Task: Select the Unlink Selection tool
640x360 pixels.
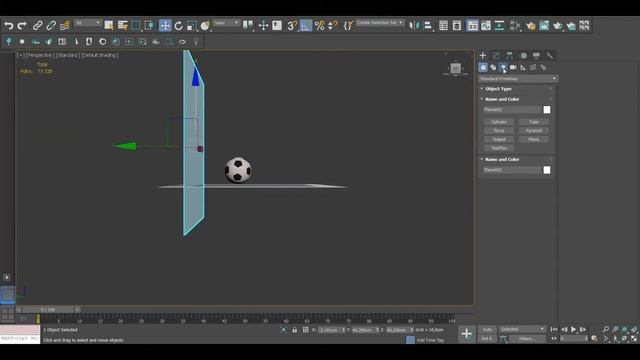Action: [51, 26]
